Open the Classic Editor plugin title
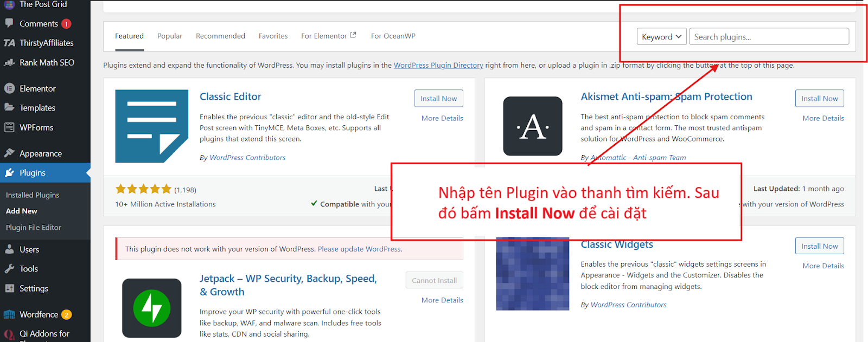Viewport: 868px width, 342px height. [x=230, y=96]
